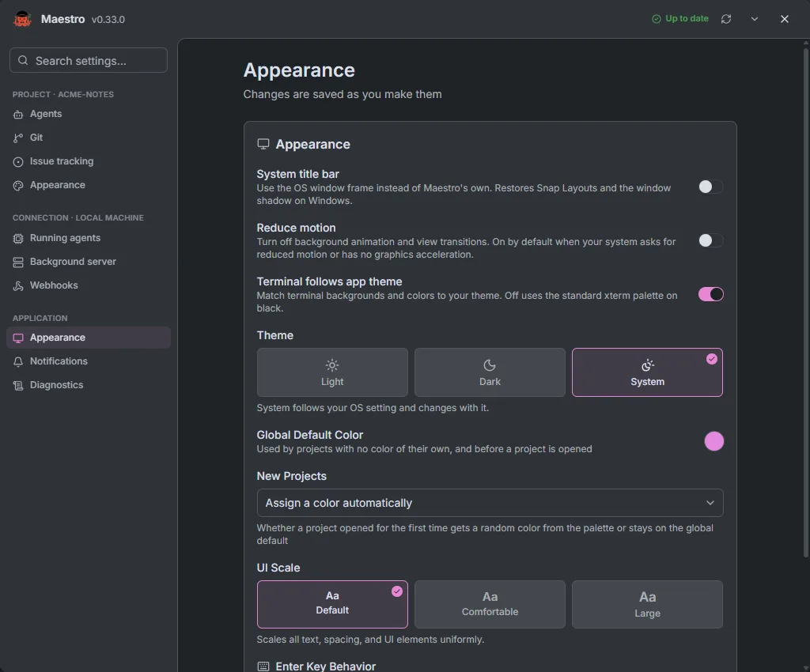Click the Git branch icon
810x672 pixels.
pos(18,138)
